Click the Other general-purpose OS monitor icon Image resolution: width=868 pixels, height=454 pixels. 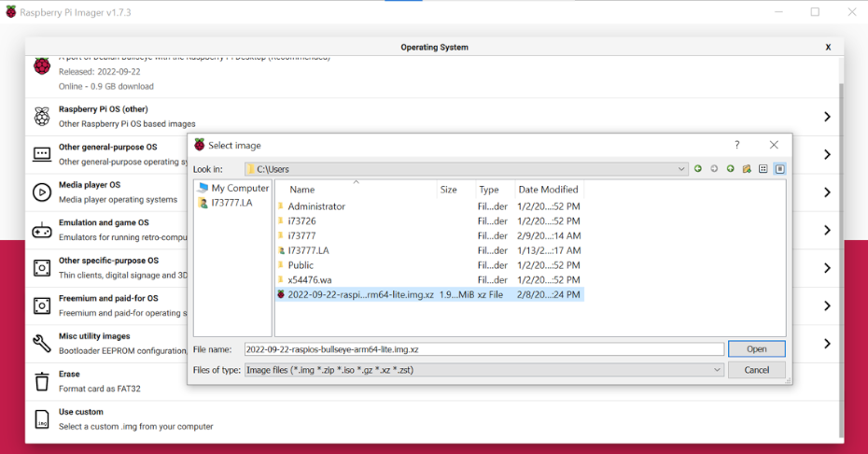tap(42, 154)
